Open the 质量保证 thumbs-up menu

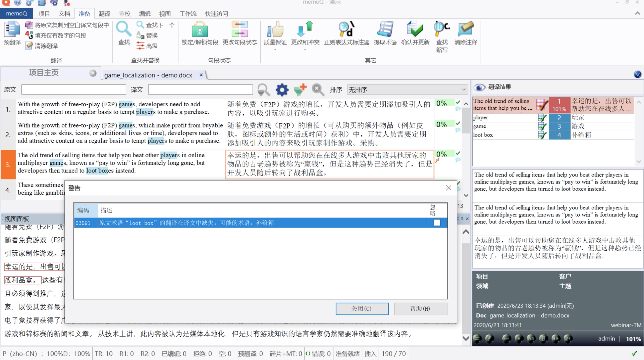pos(275,35)
